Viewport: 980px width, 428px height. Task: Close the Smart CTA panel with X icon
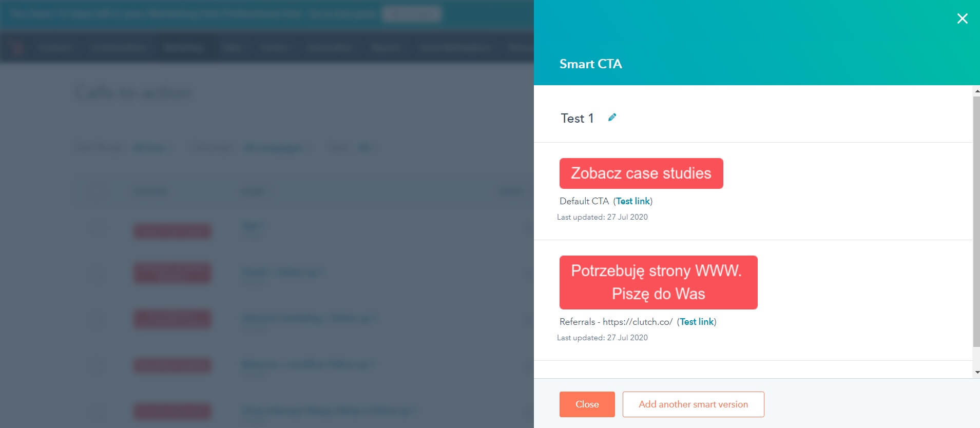pos(963,18)
